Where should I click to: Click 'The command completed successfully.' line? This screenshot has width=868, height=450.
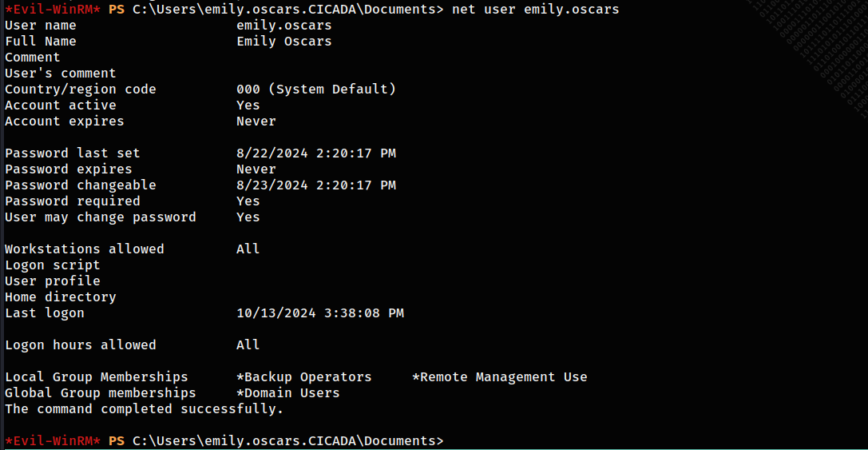click(144, 409)
